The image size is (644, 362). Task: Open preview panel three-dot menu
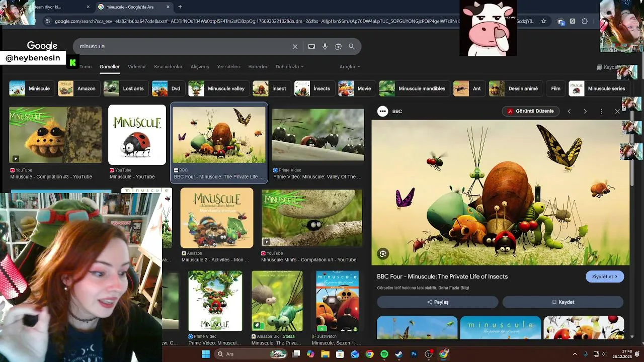point(601,111)
